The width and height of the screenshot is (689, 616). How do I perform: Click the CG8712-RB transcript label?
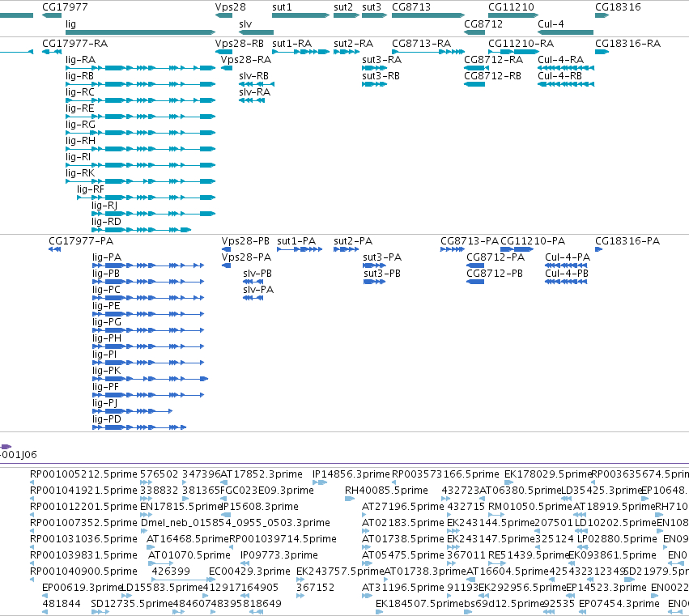pyautogui.click(x=492, y=76)
